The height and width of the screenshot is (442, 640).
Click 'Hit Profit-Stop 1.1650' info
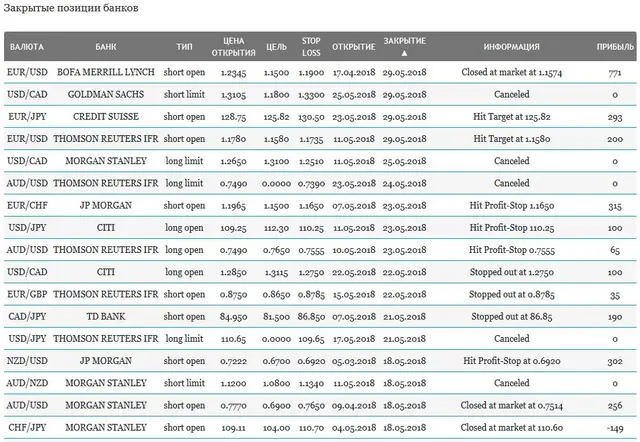[x=511, y=205]
